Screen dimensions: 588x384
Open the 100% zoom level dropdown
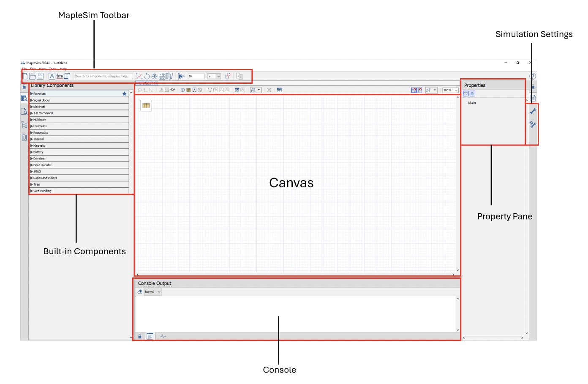[x=450, y=90]
